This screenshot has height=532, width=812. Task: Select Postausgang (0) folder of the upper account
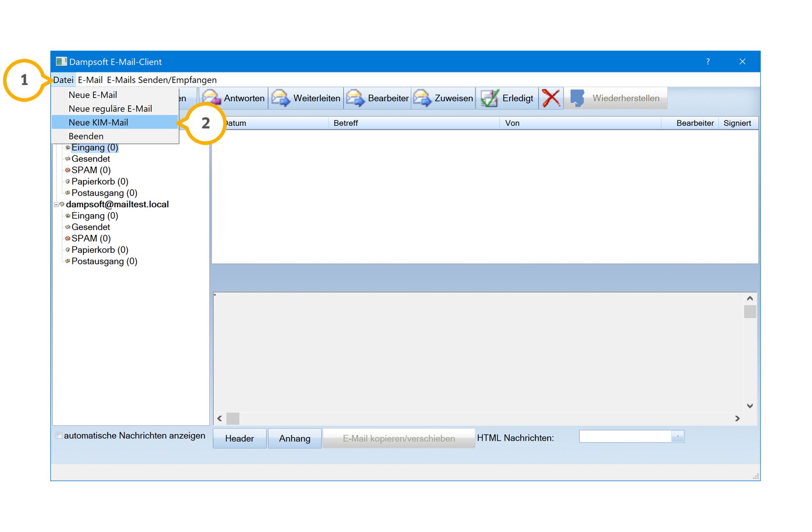(105, 193)
